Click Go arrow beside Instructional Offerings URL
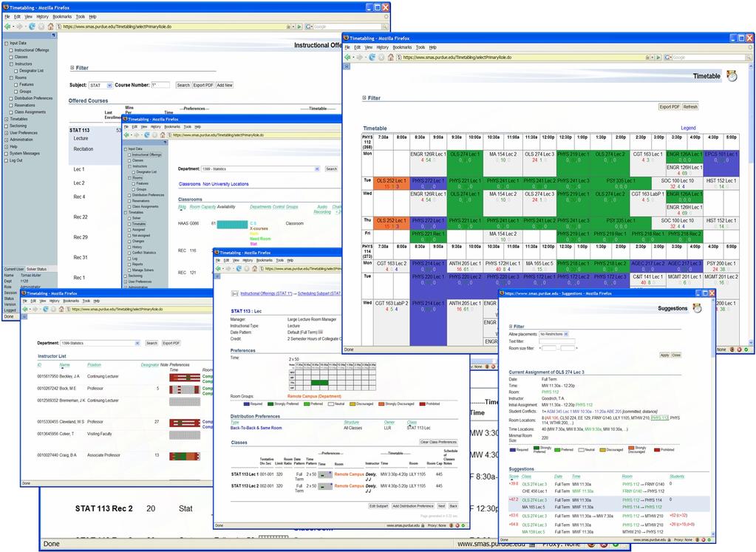756x552 pixels. pos(299,27)
